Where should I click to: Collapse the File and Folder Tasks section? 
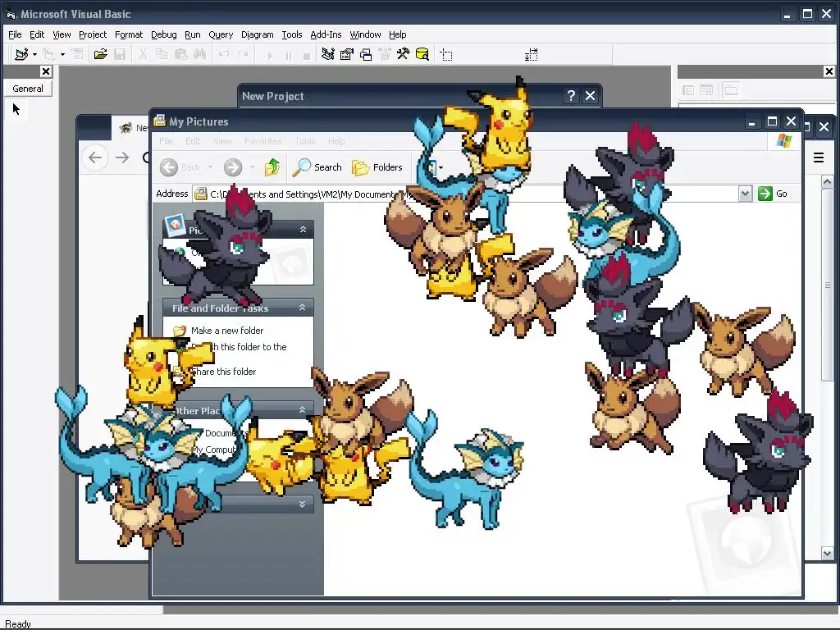click(x=302, y=308)
